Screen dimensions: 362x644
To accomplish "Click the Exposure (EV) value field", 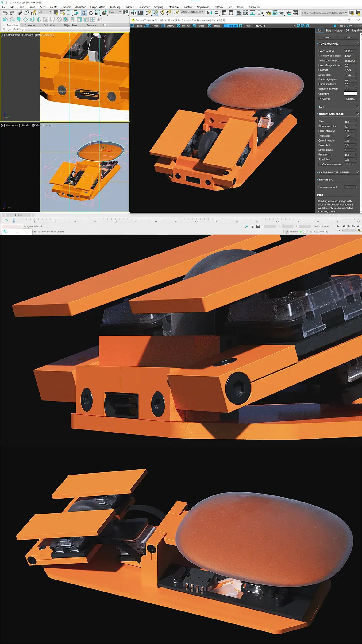I will click(x=349, y=51).
